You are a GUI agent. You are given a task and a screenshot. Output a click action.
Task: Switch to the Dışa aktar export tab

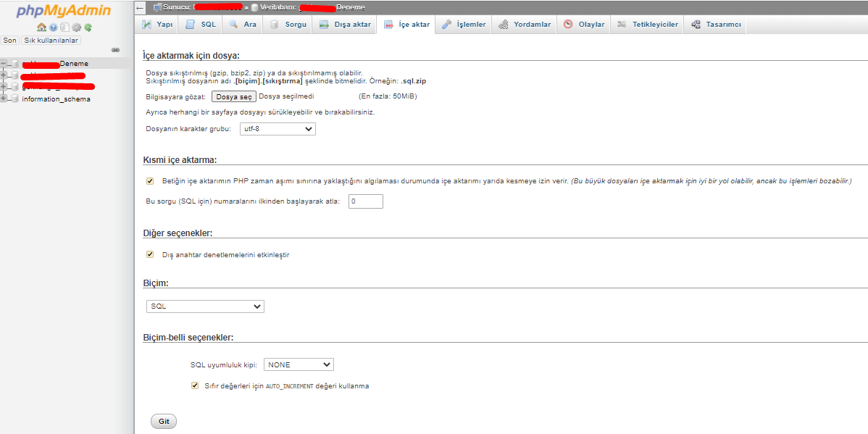[345, 25]
